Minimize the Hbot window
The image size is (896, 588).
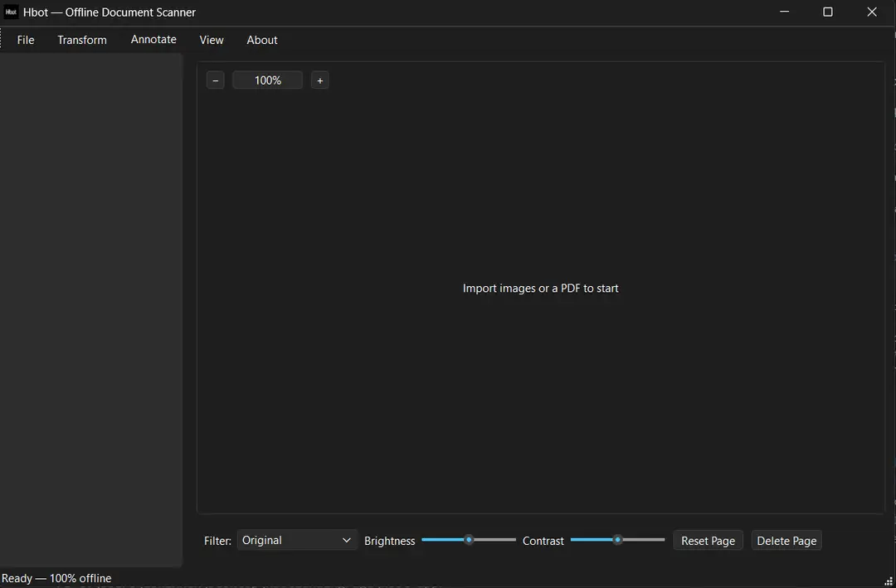(785, 12)
